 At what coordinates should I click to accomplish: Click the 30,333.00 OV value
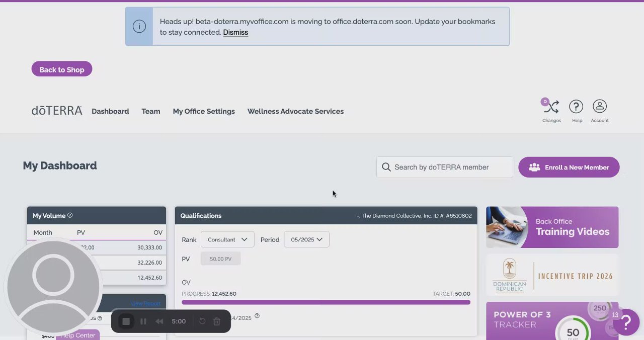click(x=149, y=247)
